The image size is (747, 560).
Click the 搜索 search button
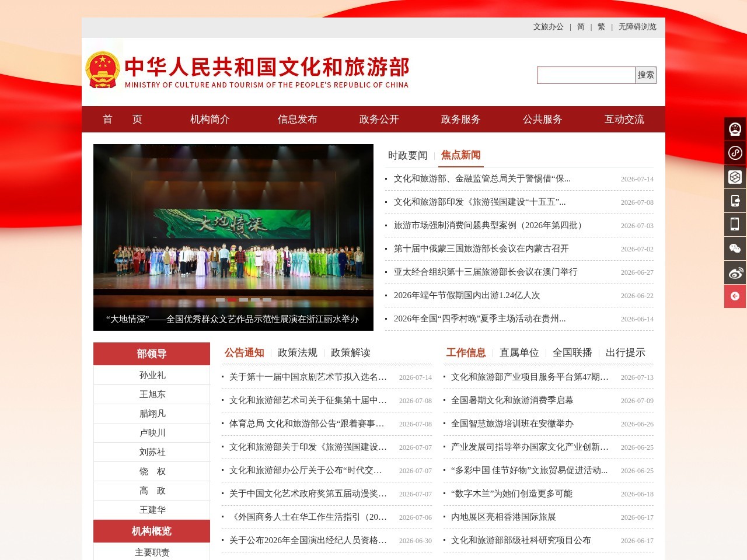[x=646, y=75]
